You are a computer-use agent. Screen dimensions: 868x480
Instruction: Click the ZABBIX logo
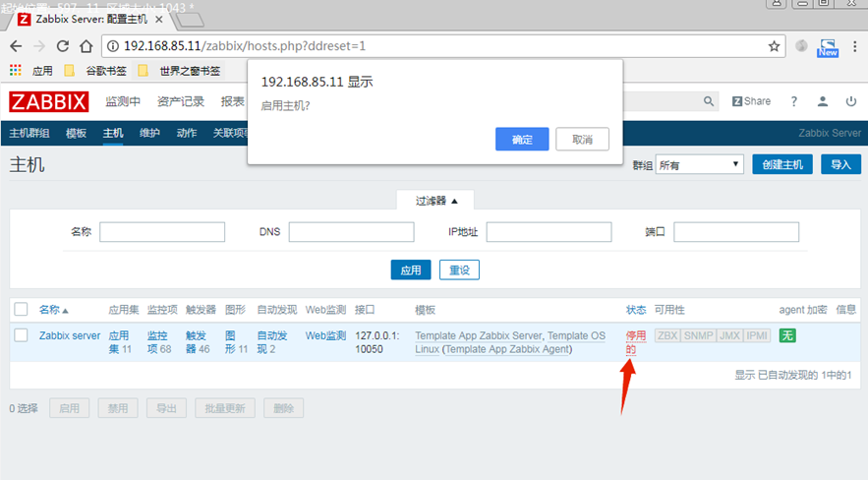(x=49, y=102)
